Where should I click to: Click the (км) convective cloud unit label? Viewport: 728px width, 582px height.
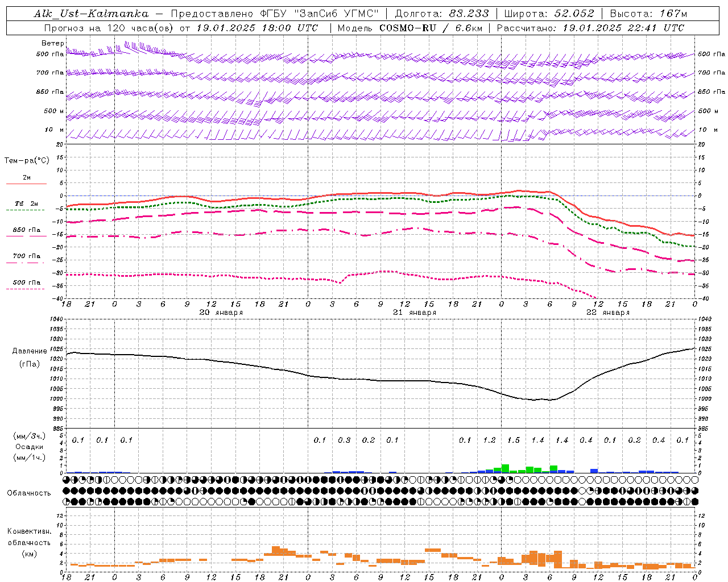click(29, 554)
